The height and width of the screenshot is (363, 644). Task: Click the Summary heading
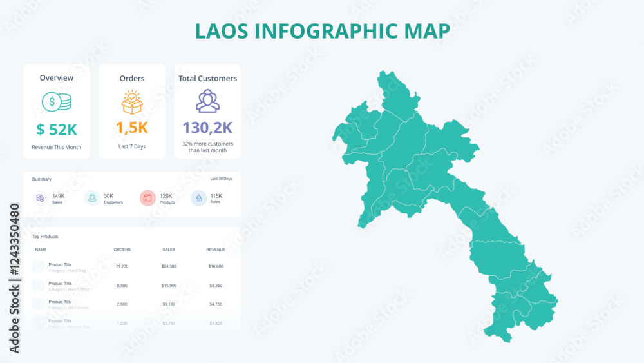41,179
